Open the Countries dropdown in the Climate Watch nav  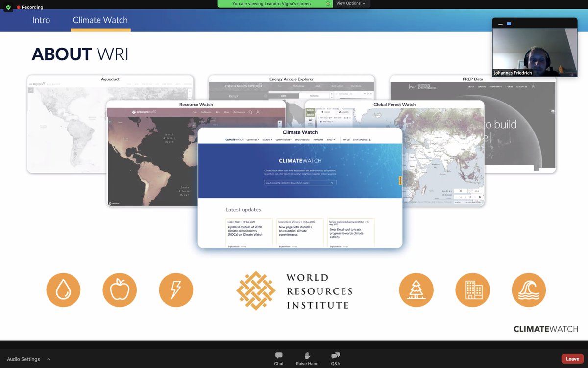coord(253,140)
